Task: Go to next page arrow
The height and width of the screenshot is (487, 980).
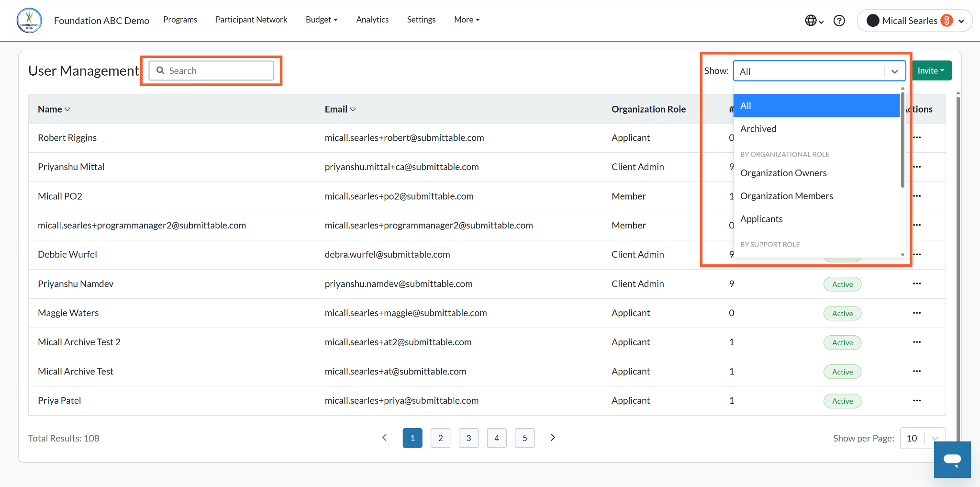Action: point(553,438)
